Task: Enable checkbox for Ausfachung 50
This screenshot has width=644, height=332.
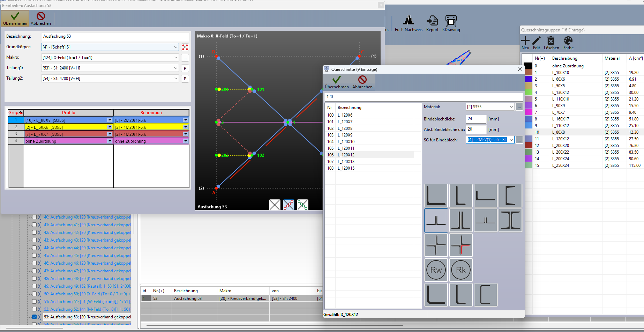Action: (x=34, y=294)
